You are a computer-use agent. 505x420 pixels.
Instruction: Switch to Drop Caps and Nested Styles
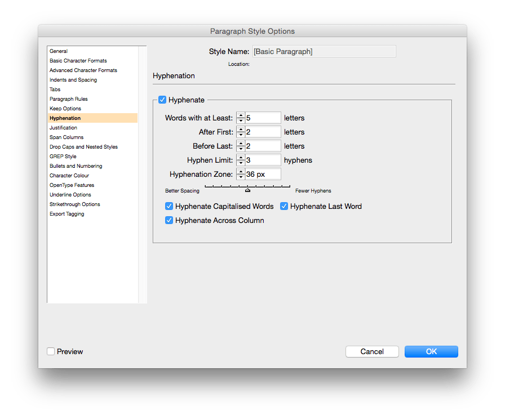point(85,146)
